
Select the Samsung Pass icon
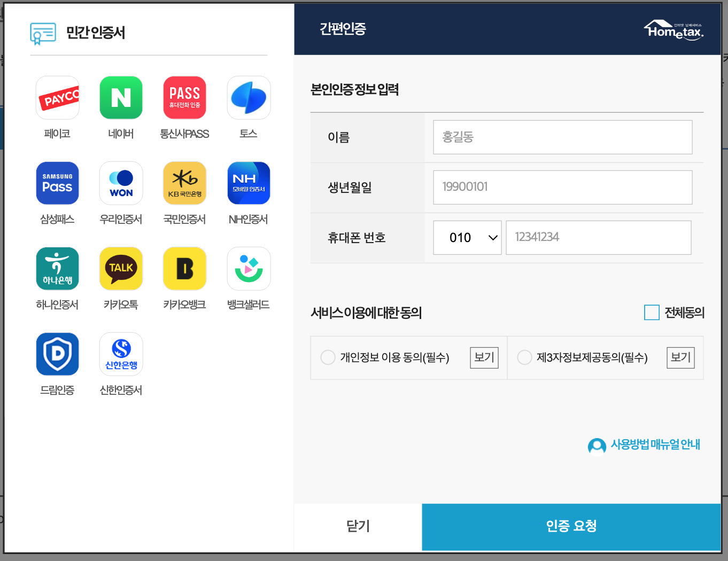pyautogui.click(x=57, y=183)
